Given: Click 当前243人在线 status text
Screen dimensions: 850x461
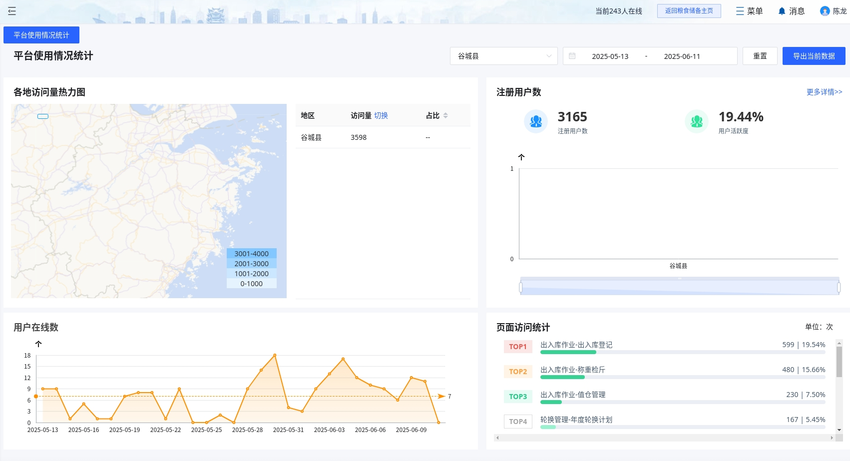Looking at the screenshot, I should point(619,11).
